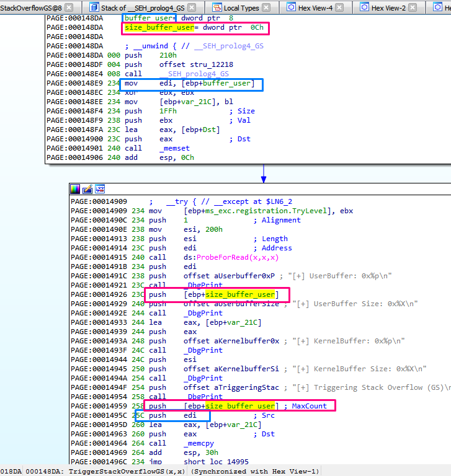The width and height of the screenshot is (451, 476).
Task: Click the Local Types tab icon
Action: tap(217, 7)
